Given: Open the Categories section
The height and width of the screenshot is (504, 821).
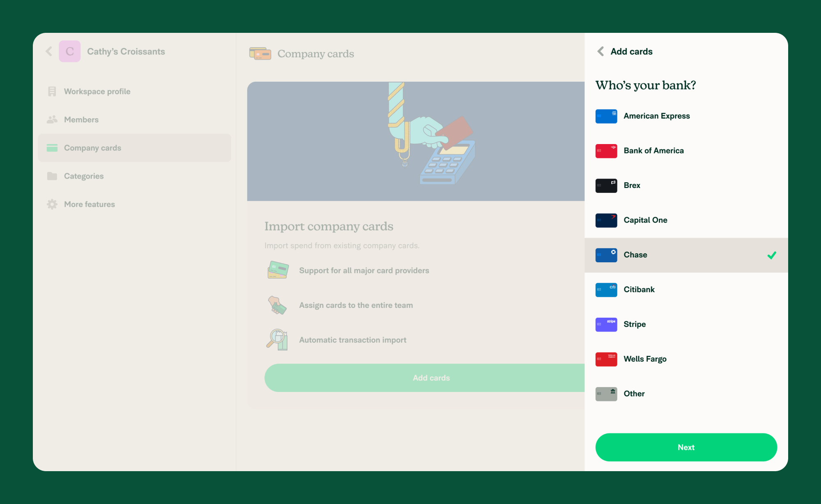Looking at the screenshot, I should coord(85,176).
